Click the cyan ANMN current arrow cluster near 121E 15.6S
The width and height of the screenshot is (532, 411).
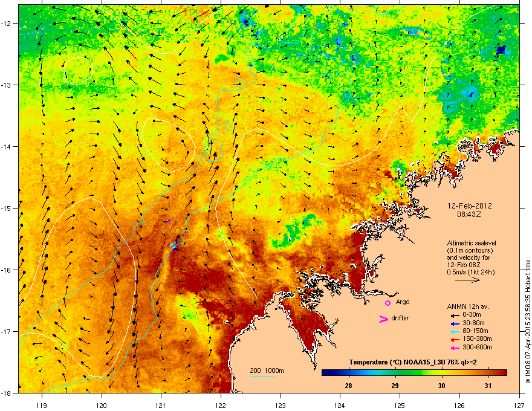point(174,244)
